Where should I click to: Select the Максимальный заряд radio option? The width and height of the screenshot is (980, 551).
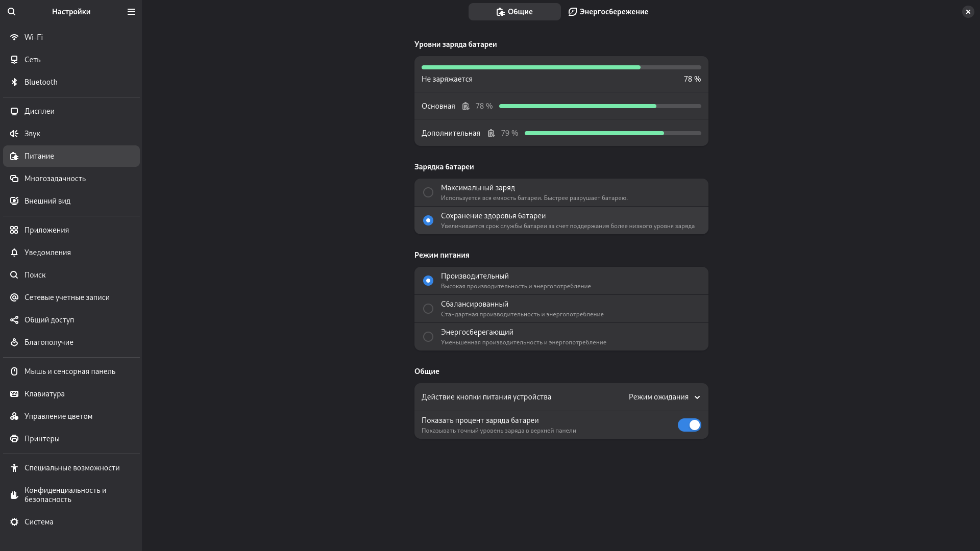coord(428,192)
